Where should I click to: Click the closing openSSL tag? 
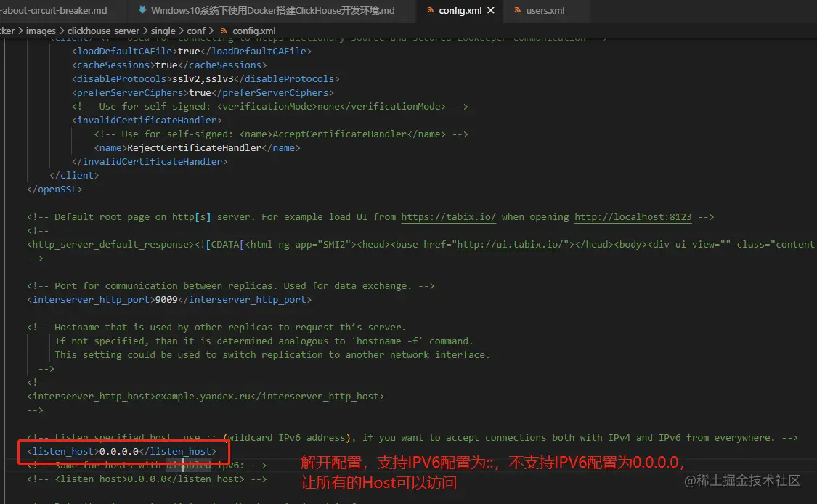54,190
